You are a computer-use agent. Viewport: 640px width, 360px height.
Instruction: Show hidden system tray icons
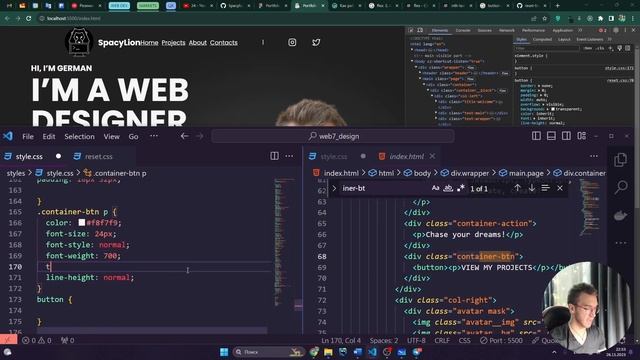click(554, 352)
